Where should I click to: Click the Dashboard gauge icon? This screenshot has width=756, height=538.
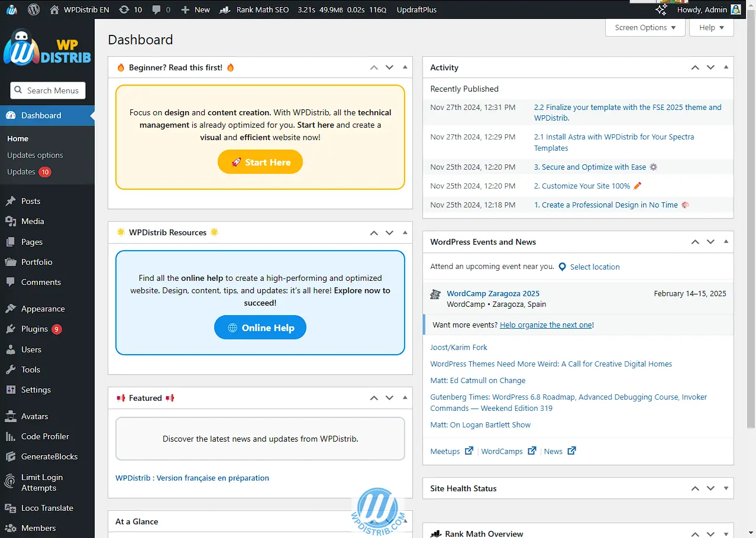11,115
